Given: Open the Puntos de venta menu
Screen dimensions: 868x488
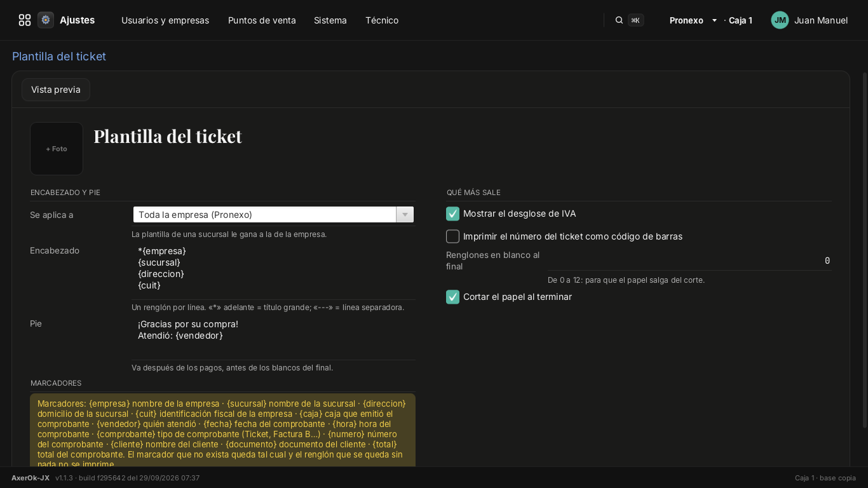Looking at the screenshot, I should 262,20.
